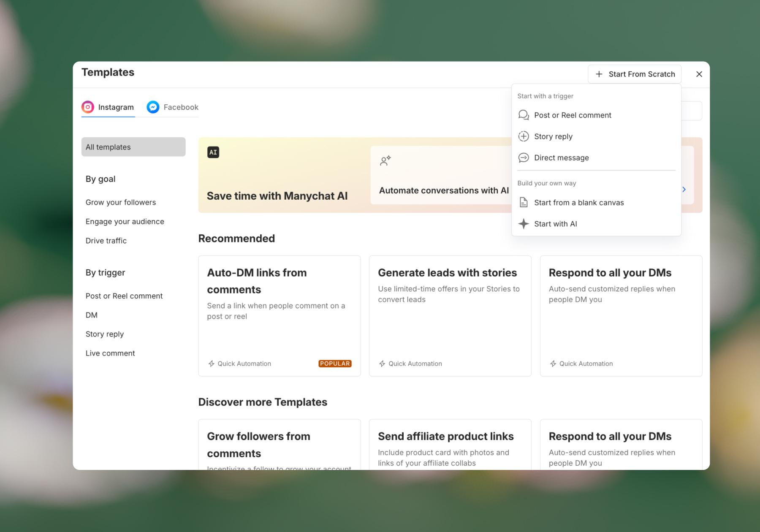Click lightning icon on Generate leads card
The height and width of the screenshot is (532, 760).
coord(382,364)
